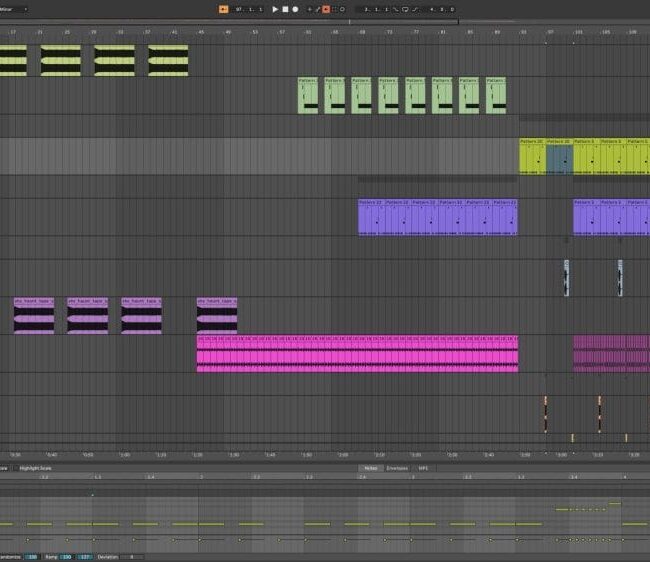
Task: Arm the round Record button
Action: click(295, 9)
